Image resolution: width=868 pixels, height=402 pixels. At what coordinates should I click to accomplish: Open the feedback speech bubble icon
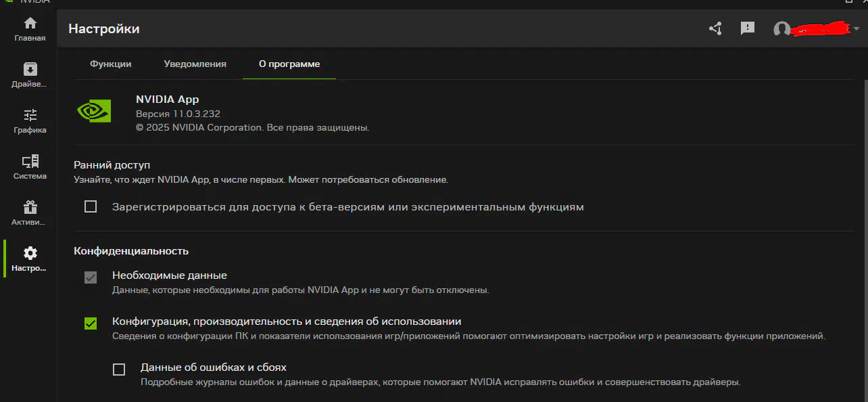pos(747,28)
